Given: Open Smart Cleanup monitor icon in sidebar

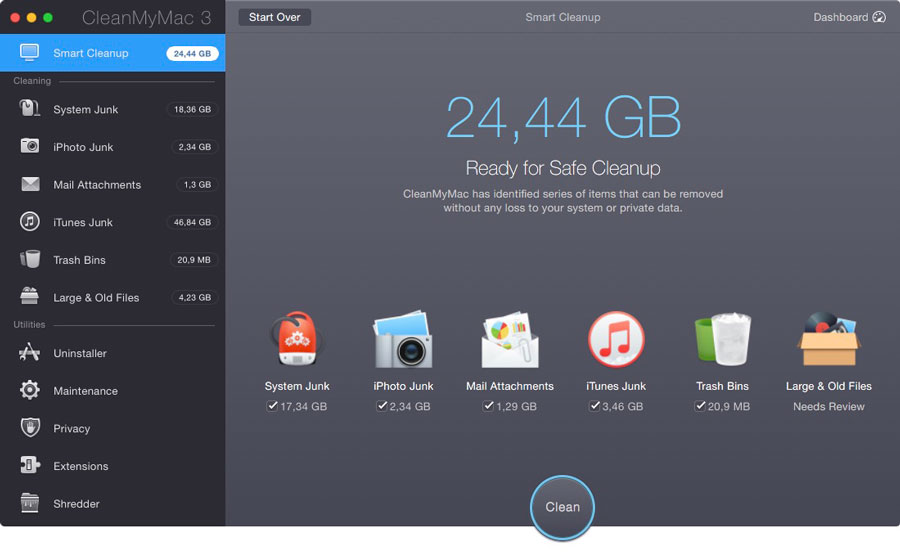Looking at the screenshot, I should (29, 53).
